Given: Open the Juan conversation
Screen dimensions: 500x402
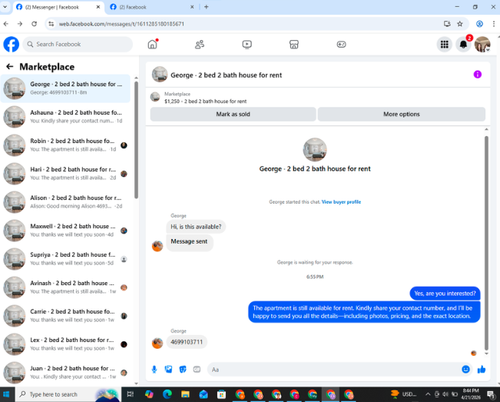Looking at the screenshot, I should (x=65, y=372).
